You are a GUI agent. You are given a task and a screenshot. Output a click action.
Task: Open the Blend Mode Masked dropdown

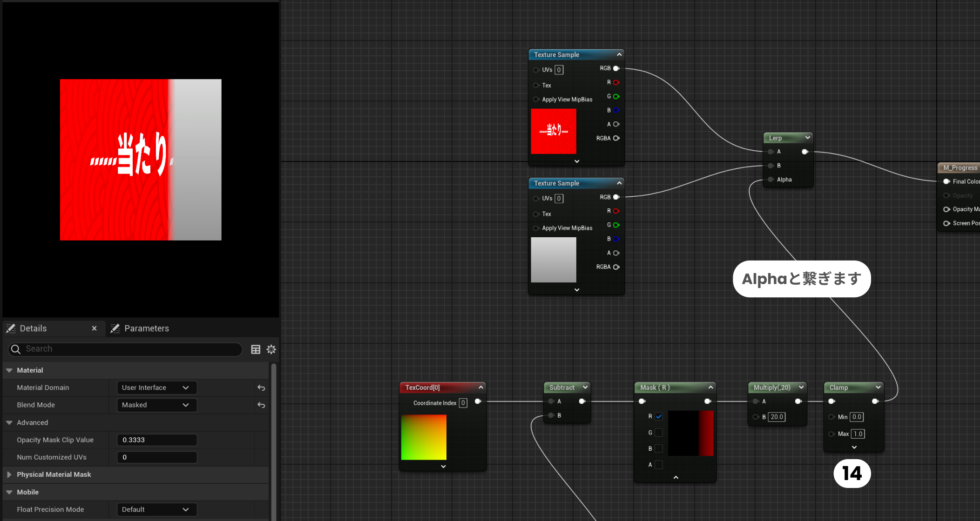pos(156,405)
